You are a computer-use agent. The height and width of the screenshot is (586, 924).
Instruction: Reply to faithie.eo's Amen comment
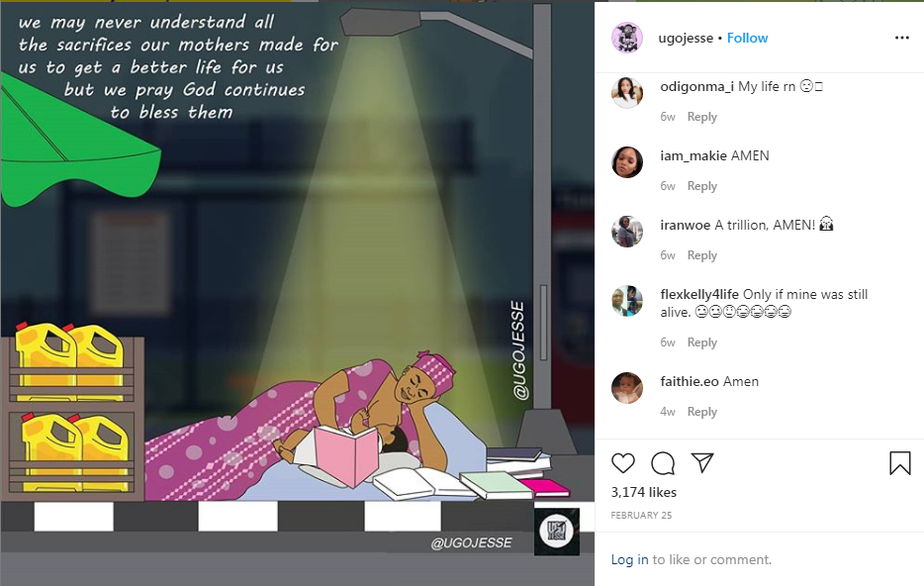point(701,412)
